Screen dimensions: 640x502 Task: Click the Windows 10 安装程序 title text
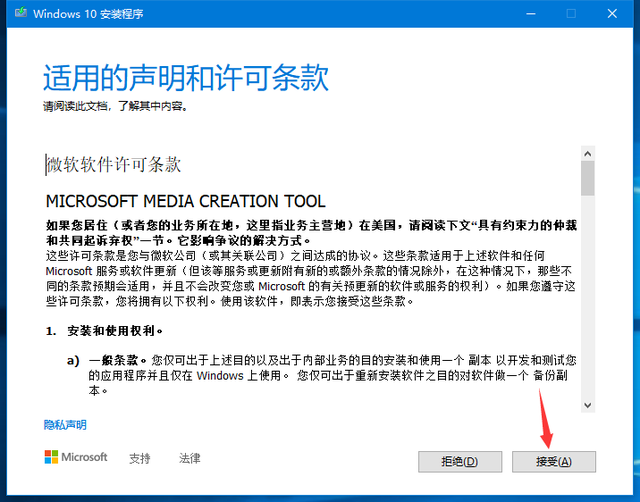[88, 14]
